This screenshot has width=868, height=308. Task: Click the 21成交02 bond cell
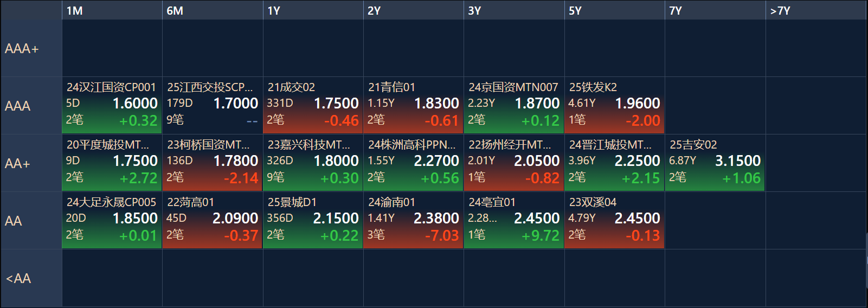click(313, 105)
